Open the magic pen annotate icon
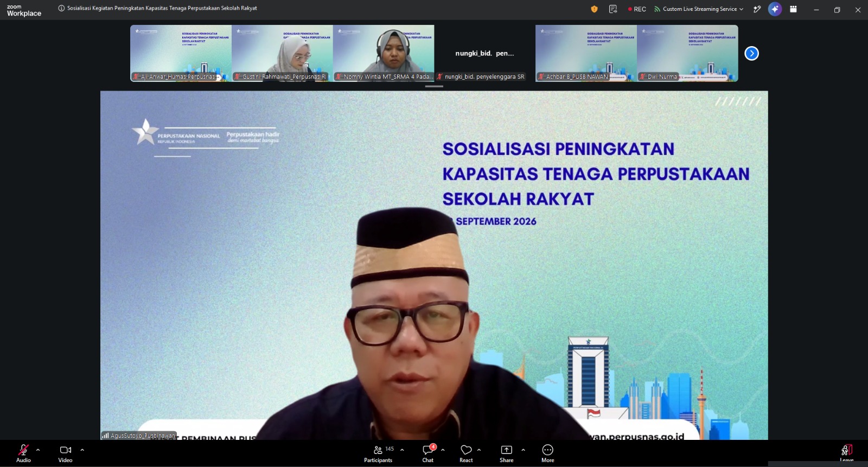The image size is (868, 467). [757, 9]
